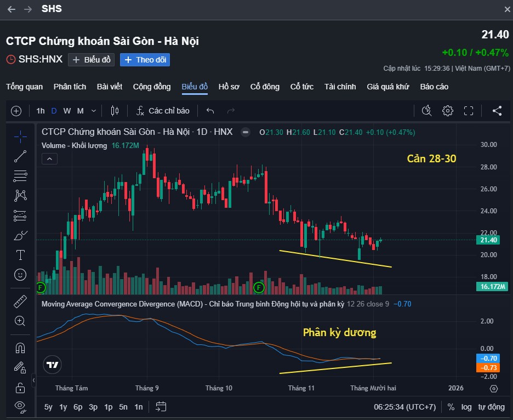Screen dimensions: 513x420
Task: Select the text annotation tool
Action: pyautogui.click(x=20, y=255)
